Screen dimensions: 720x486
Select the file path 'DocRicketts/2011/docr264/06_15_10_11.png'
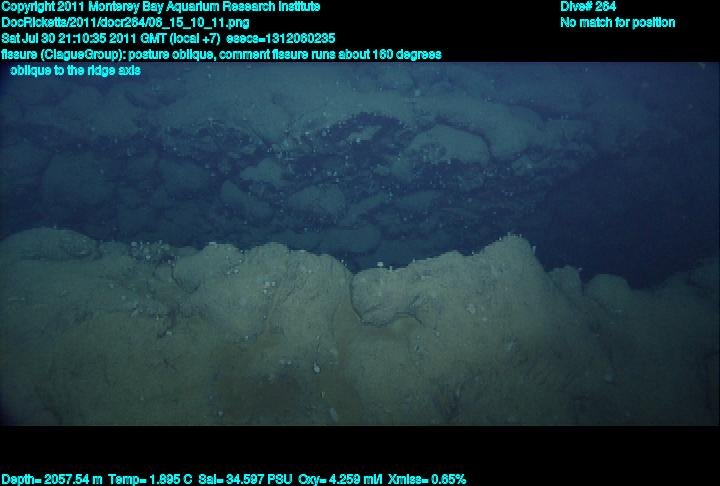coord(125,23)
